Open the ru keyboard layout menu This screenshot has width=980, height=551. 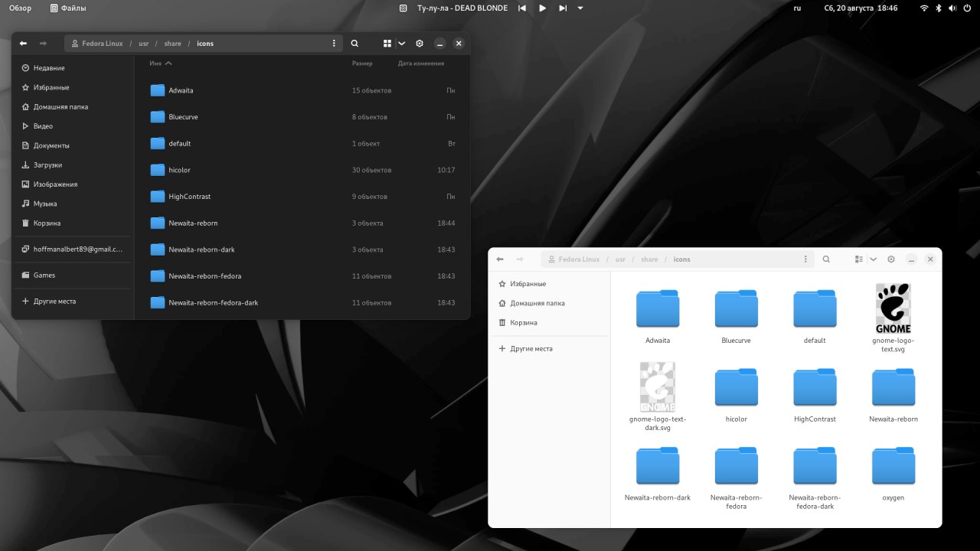[797, 8]
